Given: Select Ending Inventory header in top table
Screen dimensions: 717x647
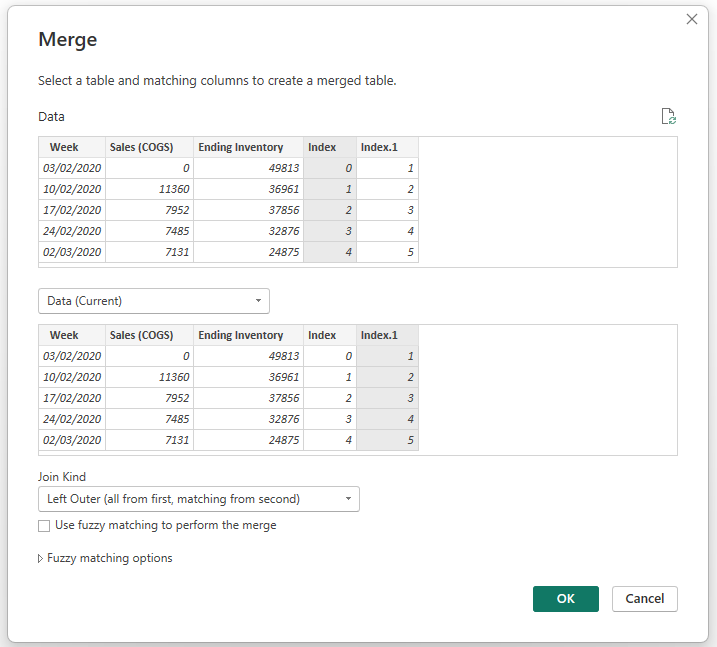Looking at the screenshot, I should (x=248, y=147).
